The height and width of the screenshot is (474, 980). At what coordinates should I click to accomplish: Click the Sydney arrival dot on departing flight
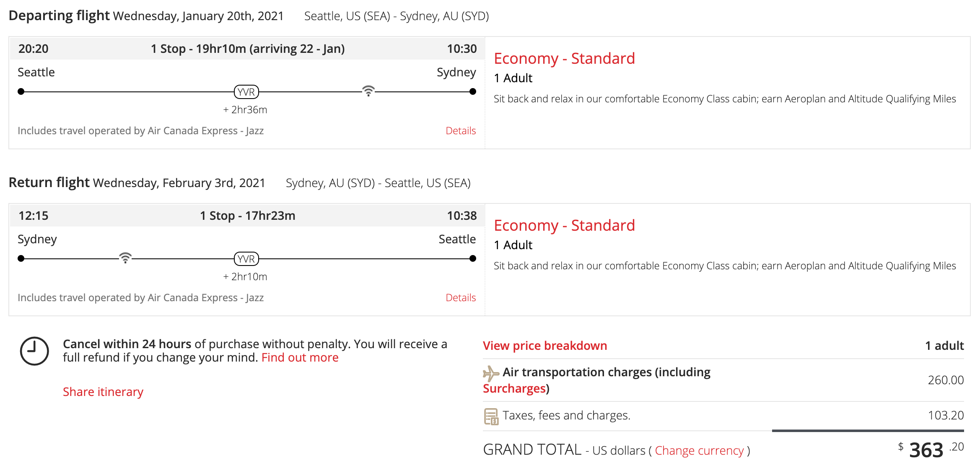(x=473, y=91)
